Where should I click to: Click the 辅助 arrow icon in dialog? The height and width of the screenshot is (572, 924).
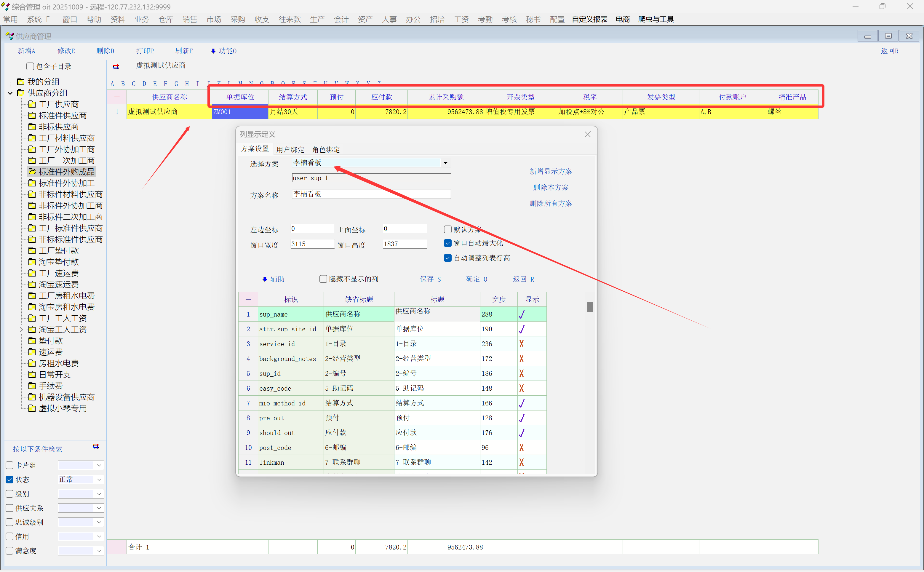pos(264,279)
